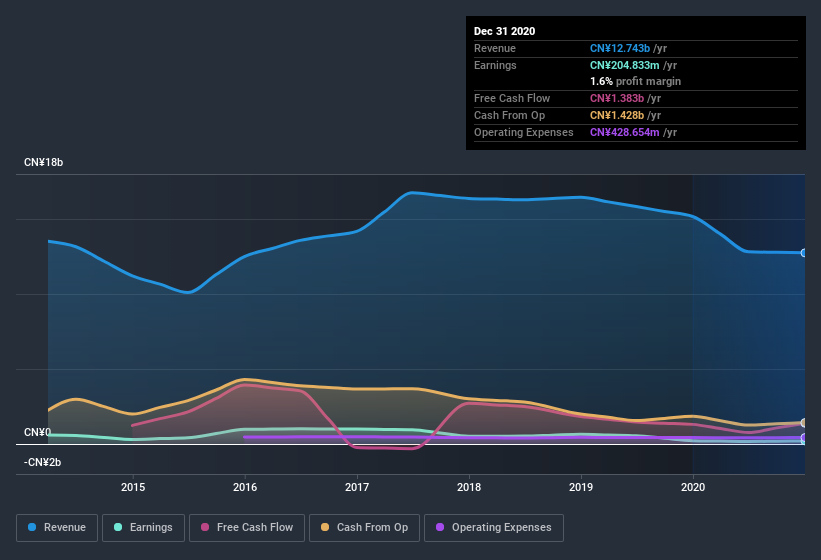Jump to 2017 on the time axis
Screen dimensions: 821x560
[x=357, y=487]
